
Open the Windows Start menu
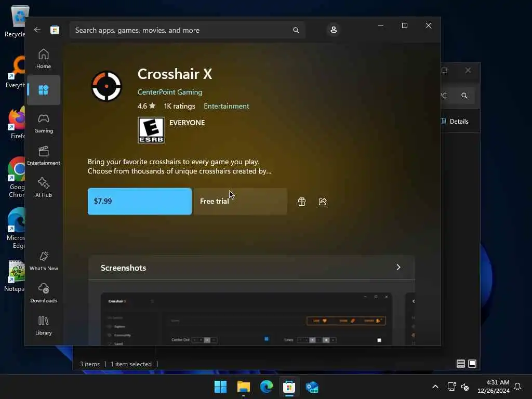click(220, 387)
